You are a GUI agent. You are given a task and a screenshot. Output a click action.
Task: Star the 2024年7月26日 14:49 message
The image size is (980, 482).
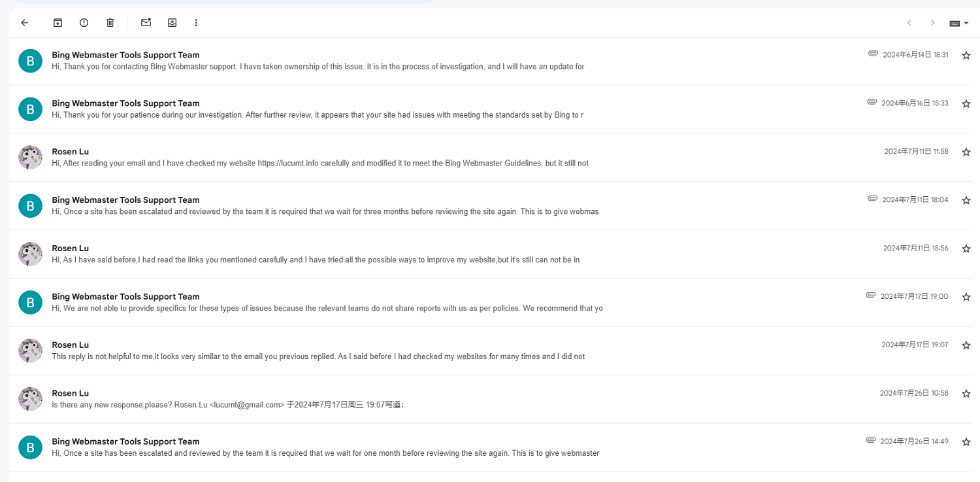(966, 443)
